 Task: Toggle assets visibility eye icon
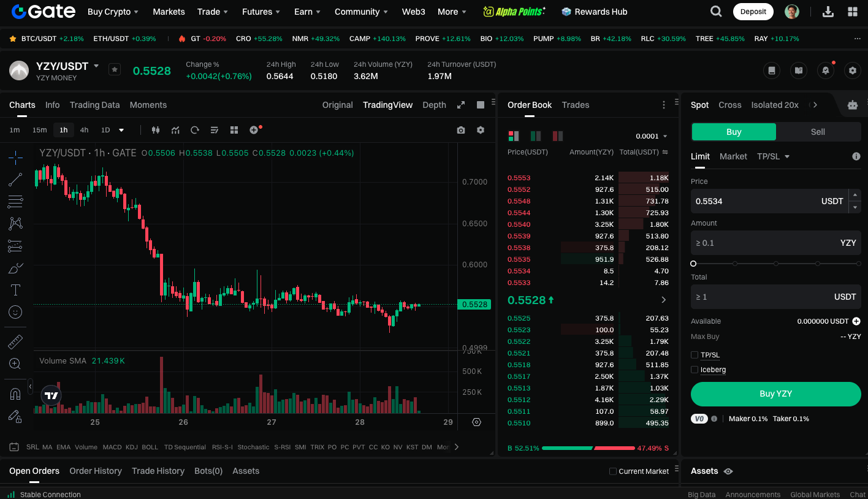tap(728, 471)
